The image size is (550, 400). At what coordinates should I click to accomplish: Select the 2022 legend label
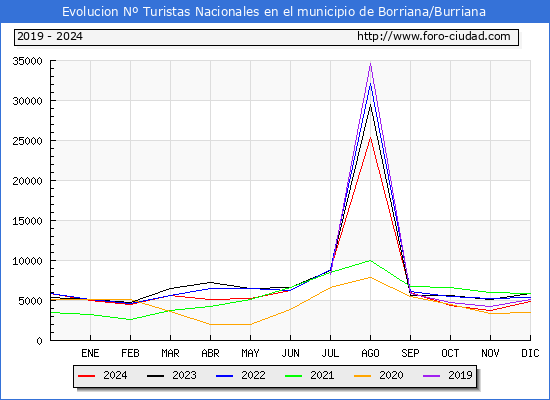pos(253,375)
